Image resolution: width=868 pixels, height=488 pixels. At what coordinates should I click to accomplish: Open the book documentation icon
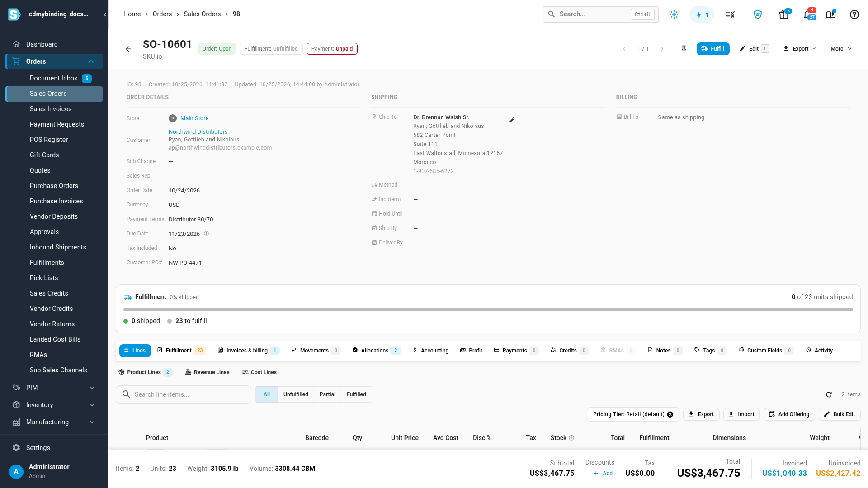[x=831, y=14]
